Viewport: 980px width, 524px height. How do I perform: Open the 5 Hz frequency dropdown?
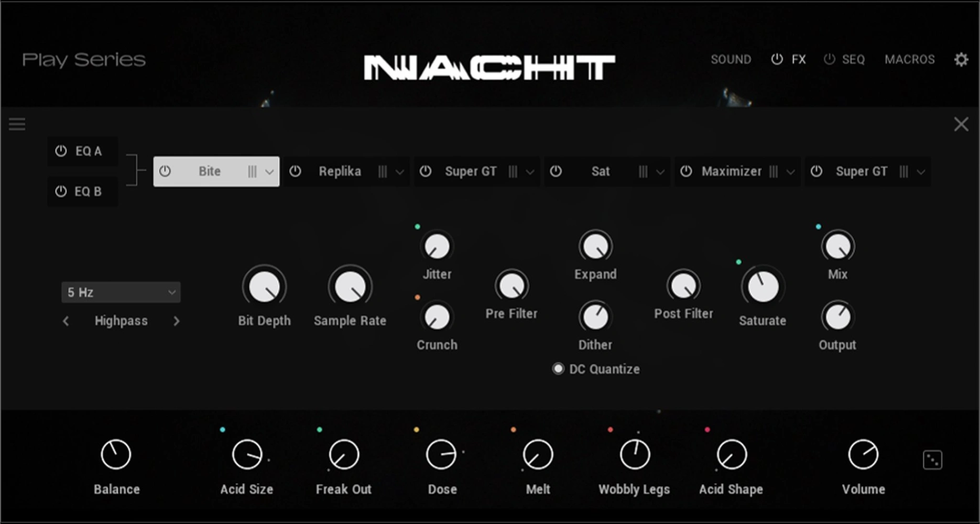(x=121, y=292)
